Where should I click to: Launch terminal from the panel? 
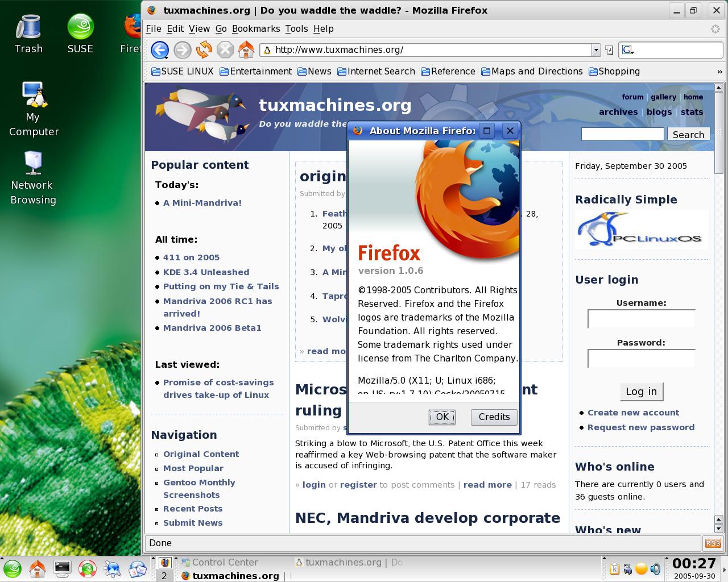coord(63,568)
